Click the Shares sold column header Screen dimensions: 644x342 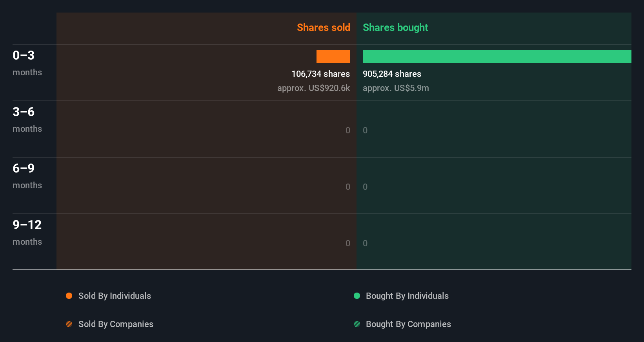(x=324, y=27)
